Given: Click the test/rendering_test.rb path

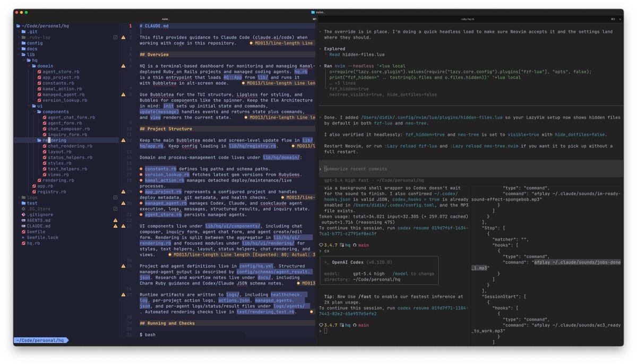Looking at the screenshot, I should pos(265,312).
